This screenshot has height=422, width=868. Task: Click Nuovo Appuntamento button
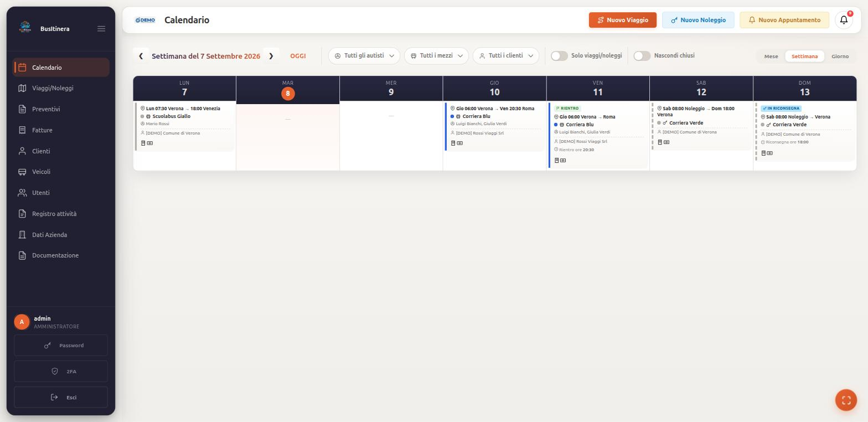[784, 20]
